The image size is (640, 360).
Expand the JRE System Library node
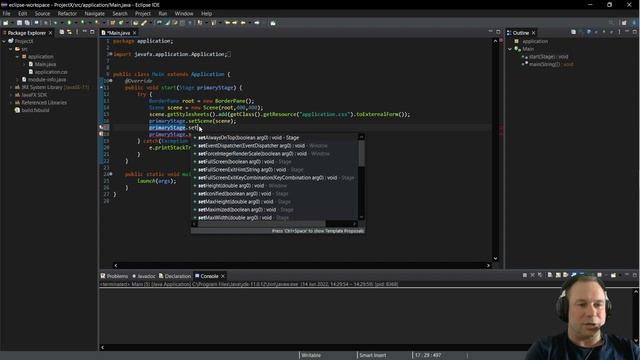pos(11,87)
